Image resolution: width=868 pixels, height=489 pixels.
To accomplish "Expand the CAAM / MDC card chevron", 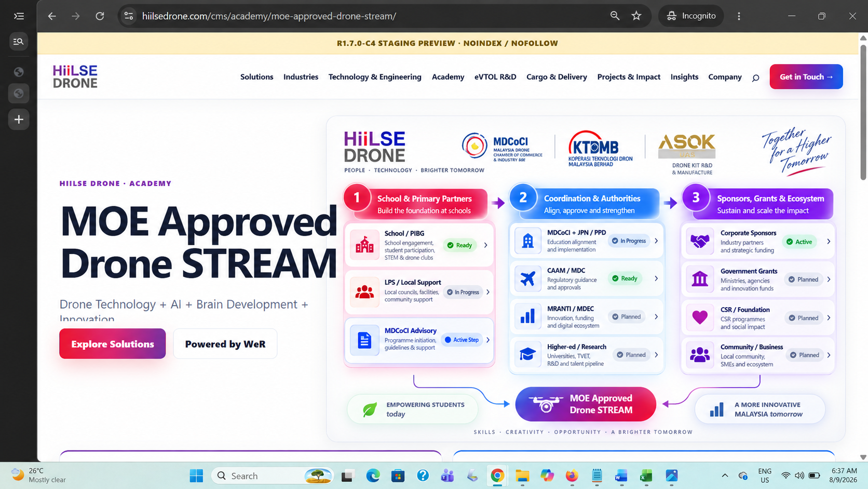I will click(656, 279).
